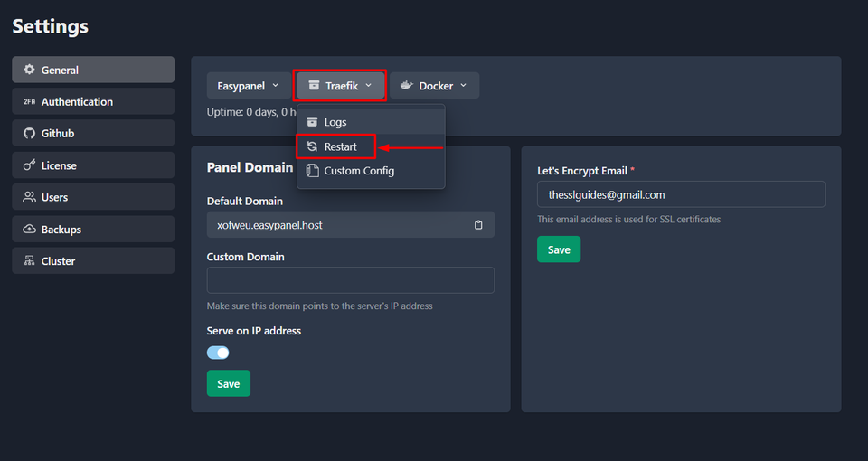Save the Panel Domain settings
The image size is (868, 461).
[x=229, y=383]
